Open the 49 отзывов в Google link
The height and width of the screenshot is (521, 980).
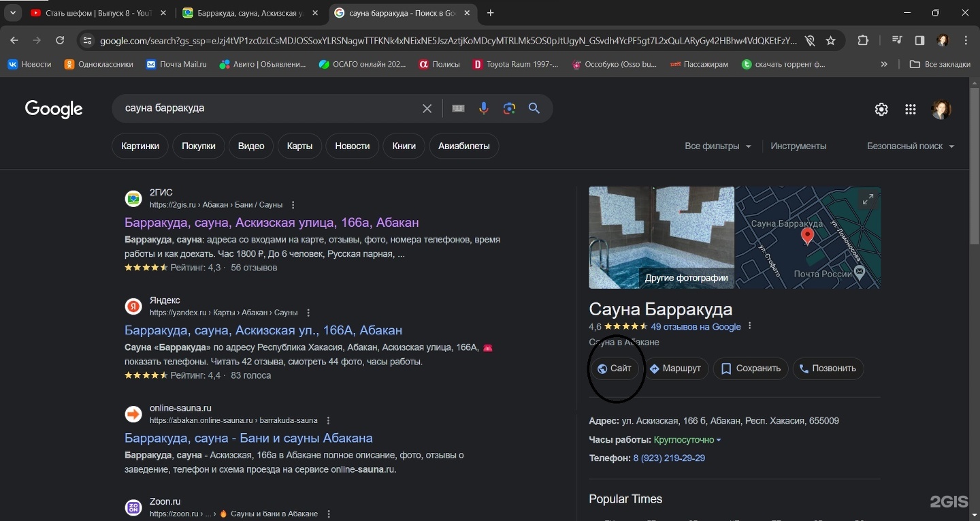pos(696,327)
